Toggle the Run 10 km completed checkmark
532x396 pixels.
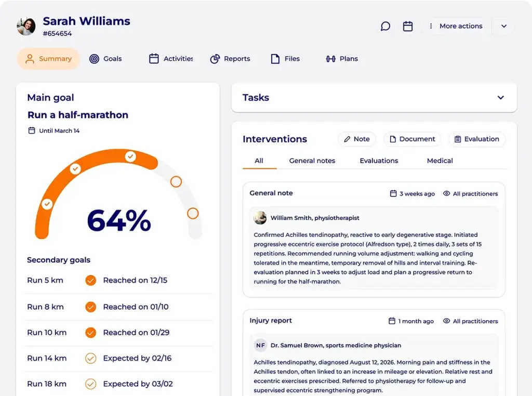90,333
